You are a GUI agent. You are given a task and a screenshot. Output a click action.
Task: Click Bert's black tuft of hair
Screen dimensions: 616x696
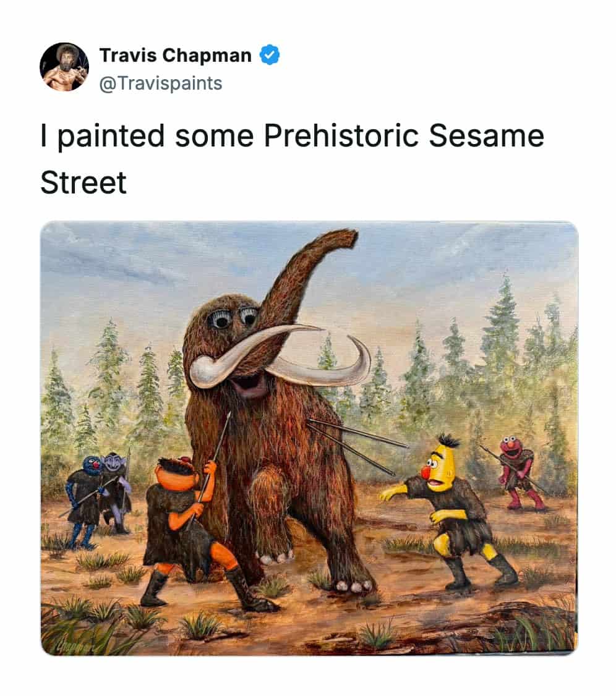pos(450,440)
